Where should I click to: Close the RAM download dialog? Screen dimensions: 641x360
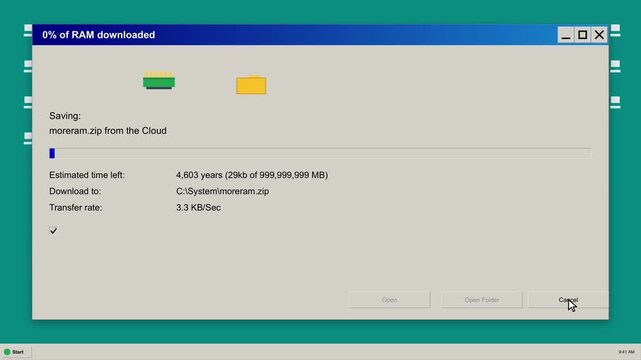point(599,35)
